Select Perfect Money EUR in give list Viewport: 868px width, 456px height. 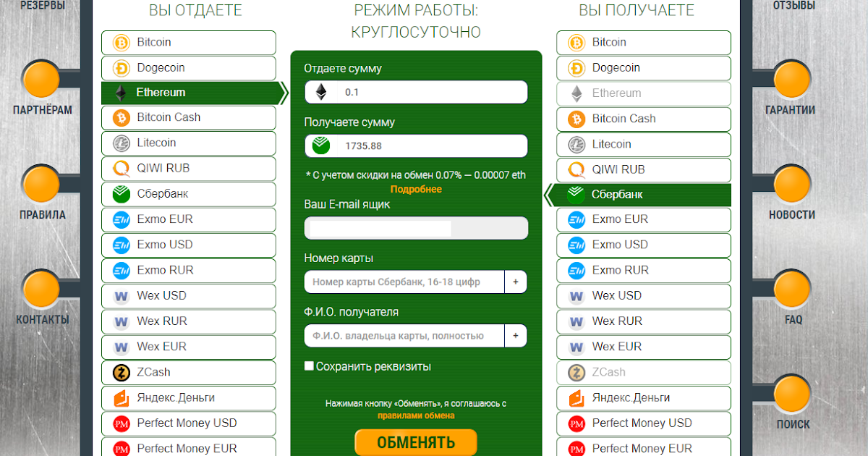point(189,448)
